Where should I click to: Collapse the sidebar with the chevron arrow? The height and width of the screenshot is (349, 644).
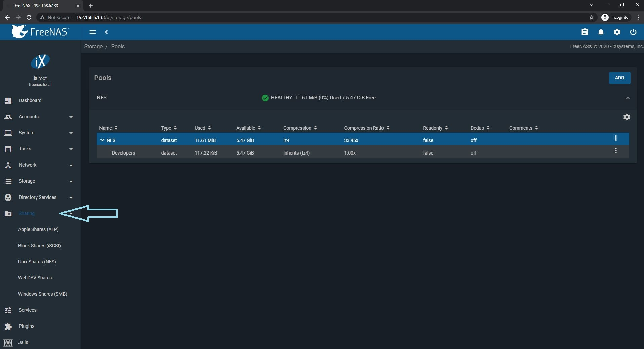tap(106, 32)
